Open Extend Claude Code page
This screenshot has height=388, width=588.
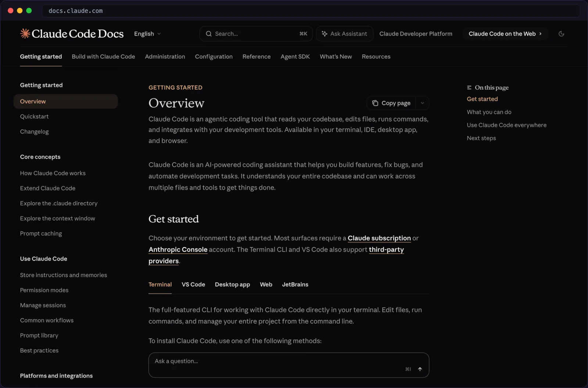[x=47, y=188]
